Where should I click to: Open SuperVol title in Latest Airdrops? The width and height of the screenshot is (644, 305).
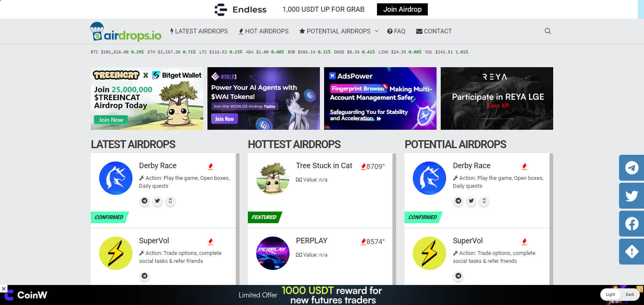154,241
